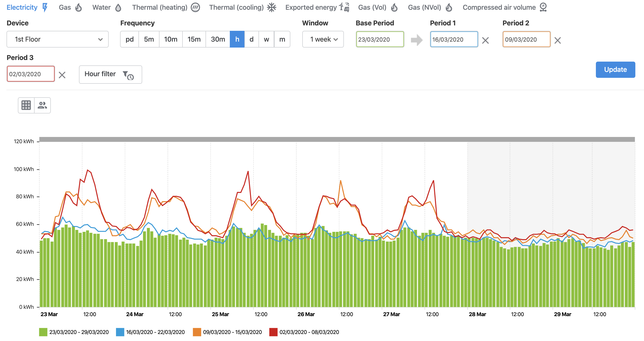
Task: Clear Period 1 with its X icon
Action: point(485,41)
